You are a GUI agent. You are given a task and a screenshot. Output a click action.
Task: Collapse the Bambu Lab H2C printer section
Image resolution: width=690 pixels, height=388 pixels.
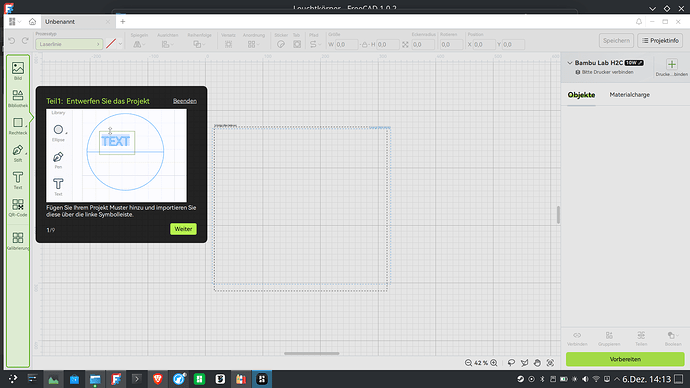click(570, 63)
